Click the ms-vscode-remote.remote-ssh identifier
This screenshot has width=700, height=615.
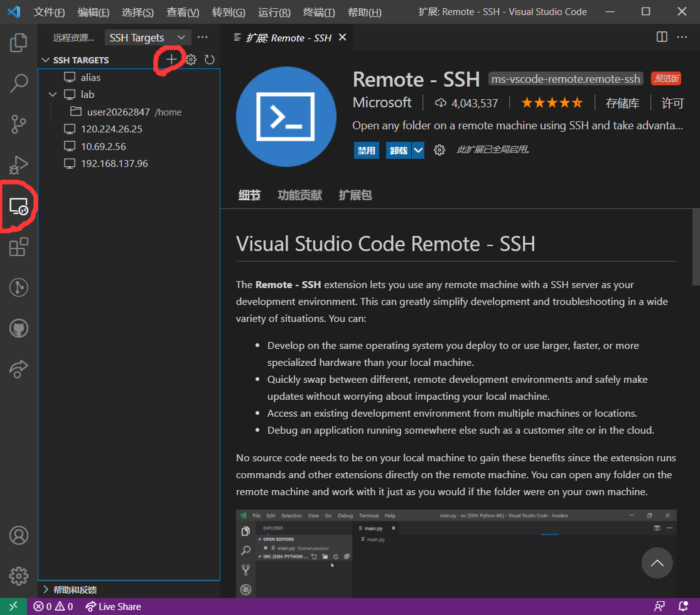pyautogui.click(x=566, y=79)
